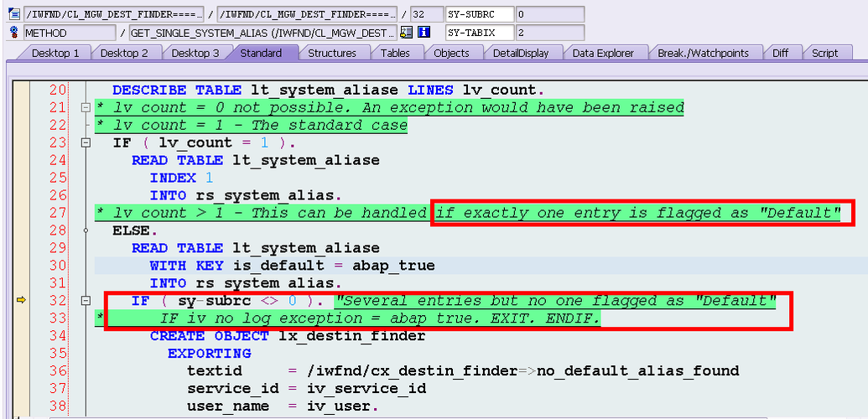Collapse the IF block at line 32
The height and width of the screenshot is (419, 868).
(x=86, y=301)
